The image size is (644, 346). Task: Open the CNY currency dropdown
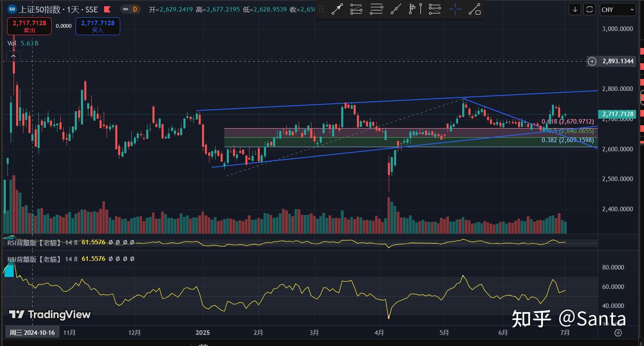[617, 10]
